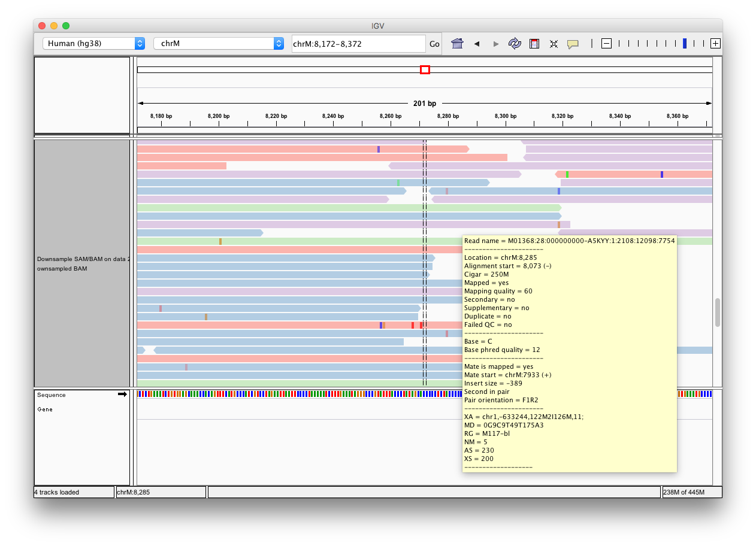Click the XA = chr1 tag line
Image resolution: width=756 pixels, height=546 pixels.
click(x=524, y=417)
